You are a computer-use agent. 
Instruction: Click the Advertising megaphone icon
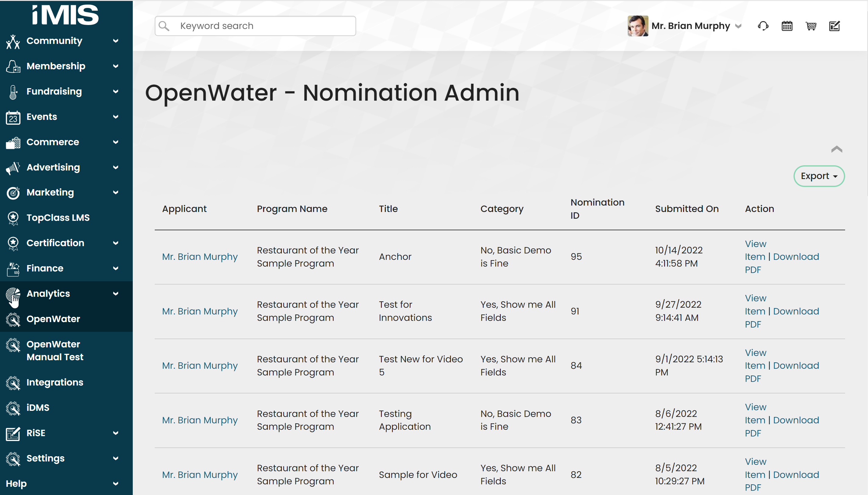pos(13,168)
